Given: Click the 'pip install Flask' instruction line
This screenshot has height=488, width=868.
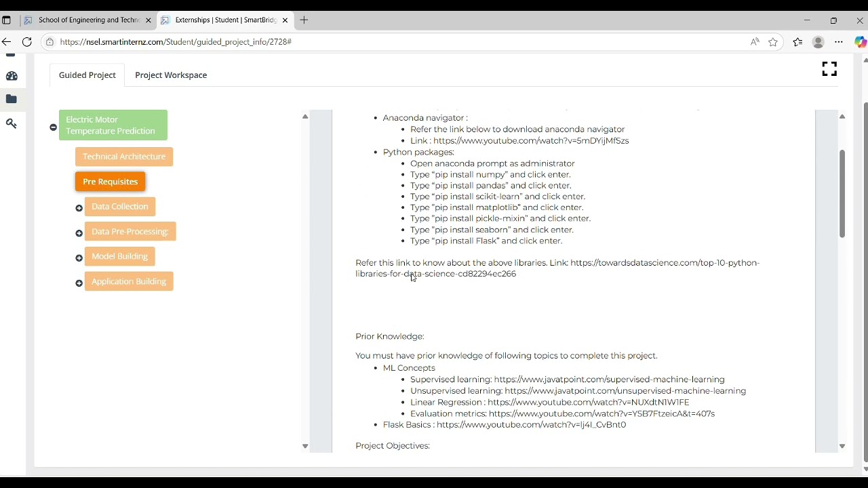Looking at the screenshot, I should pyautogui.click(x=486, y=241).
